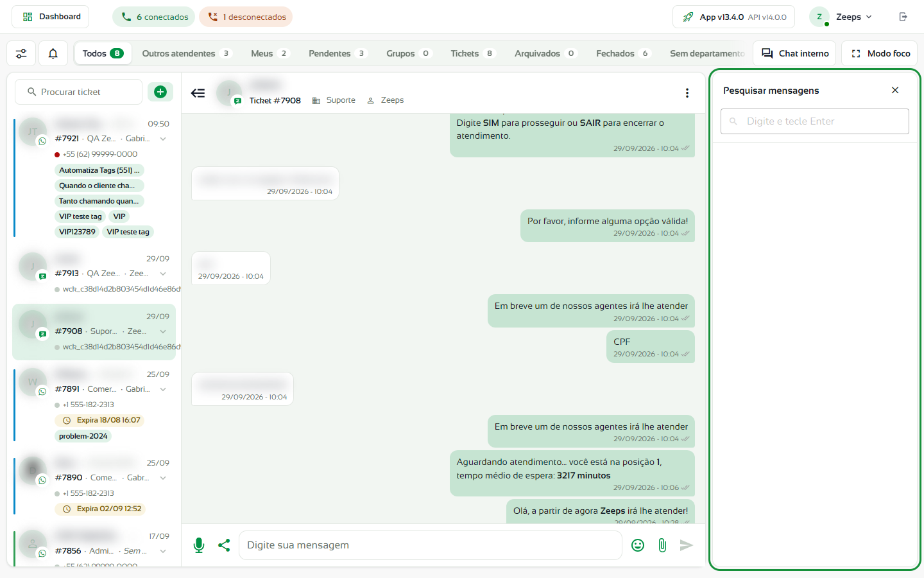Expand ticket #7908 chevron in list
Image resolution: width=924 pixels, height=578 pixels.
163,331
